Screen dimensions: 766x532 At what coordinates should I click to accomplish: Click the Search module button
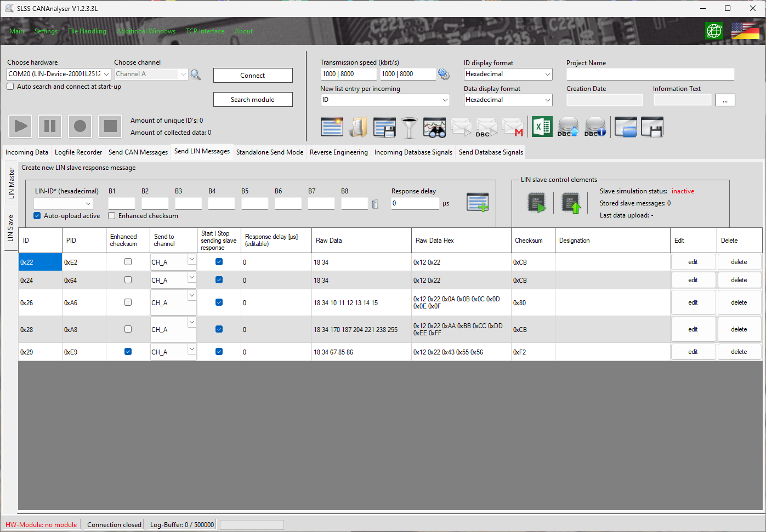coord(253,100)
